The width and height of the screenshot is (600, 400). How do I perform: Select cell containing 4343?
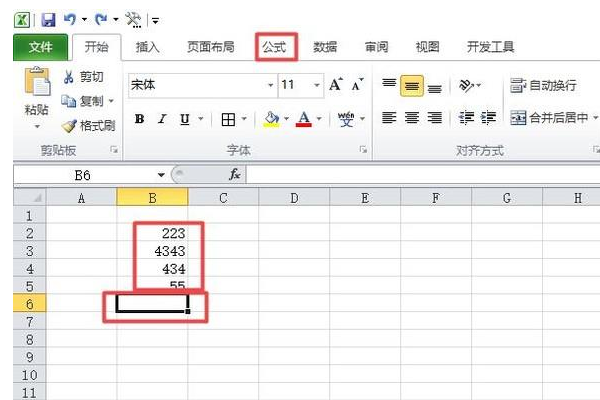[152, 251]
